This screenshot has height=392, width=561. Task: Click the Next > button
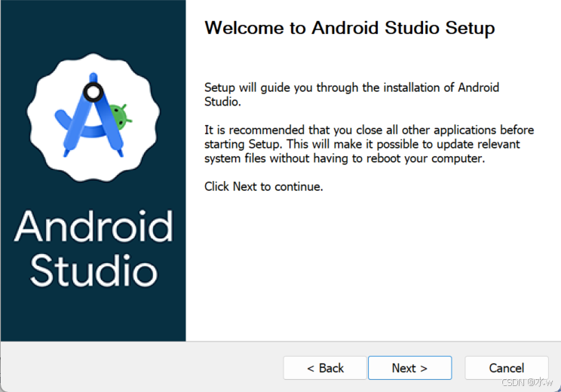tap(409, 368)
